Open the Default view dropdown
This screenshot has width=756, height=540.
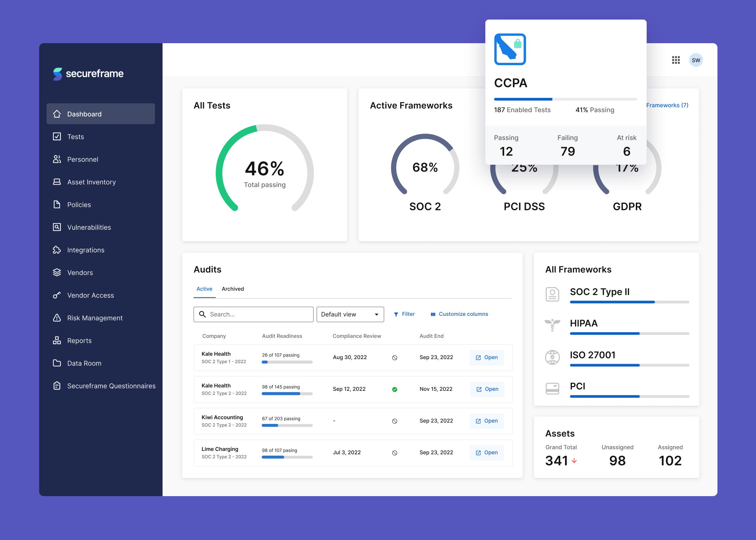coord(350,314)
